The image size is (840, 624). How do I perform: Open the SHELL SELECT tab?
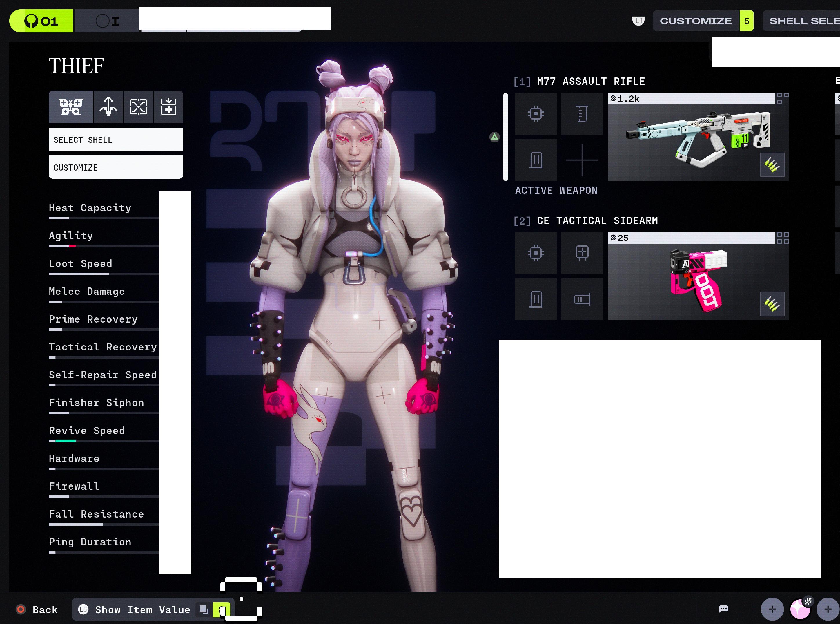[801, 21]
